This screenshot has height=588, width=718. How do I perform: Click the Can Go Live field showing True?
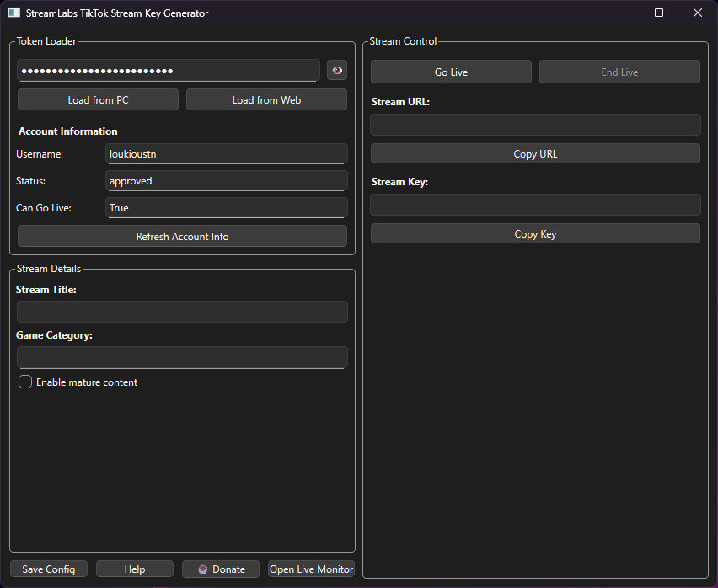coord(226,208)
